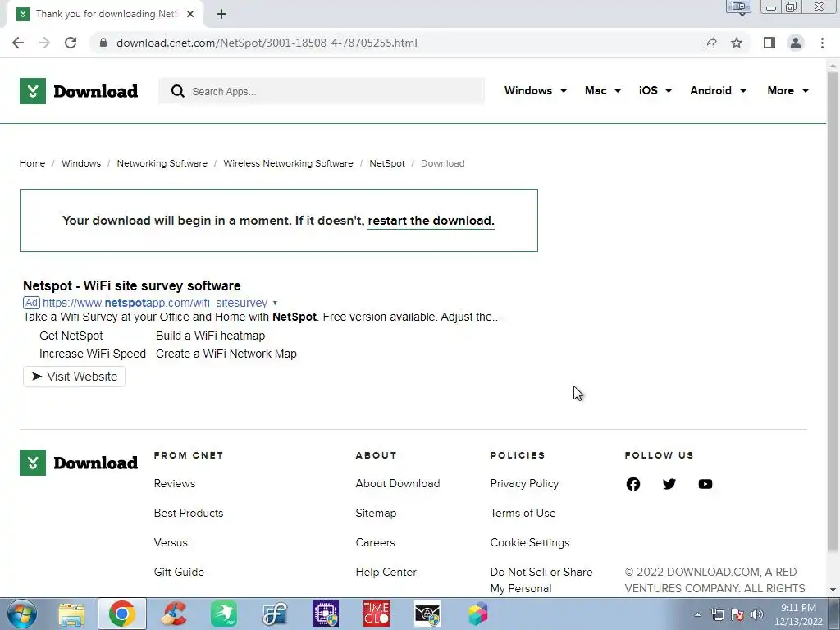Open NetSpot breadcrumb link
Viewport: 840px width, 630px height.
pos(387,163)
